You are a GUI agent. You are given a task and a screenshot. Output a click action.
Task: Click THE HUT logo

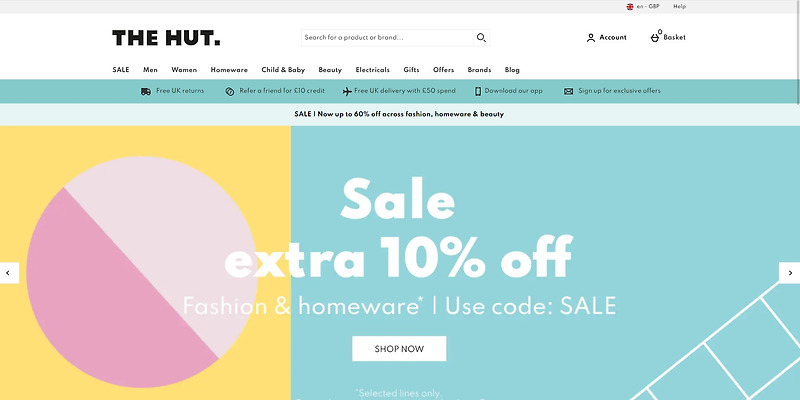click(166, 38)
